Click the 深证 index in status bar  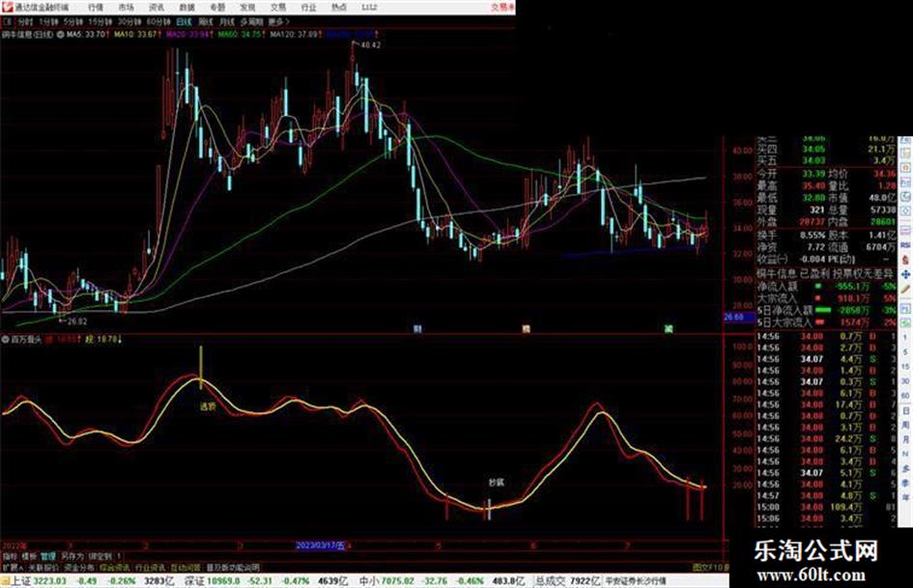click(194, 581)
